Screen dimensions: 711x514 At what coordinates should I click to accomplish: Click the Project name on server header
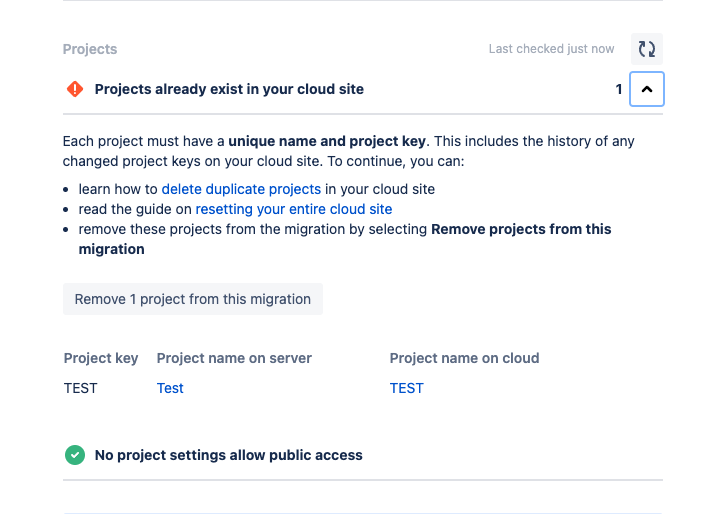pyautogui.click(x=234, y=358)
